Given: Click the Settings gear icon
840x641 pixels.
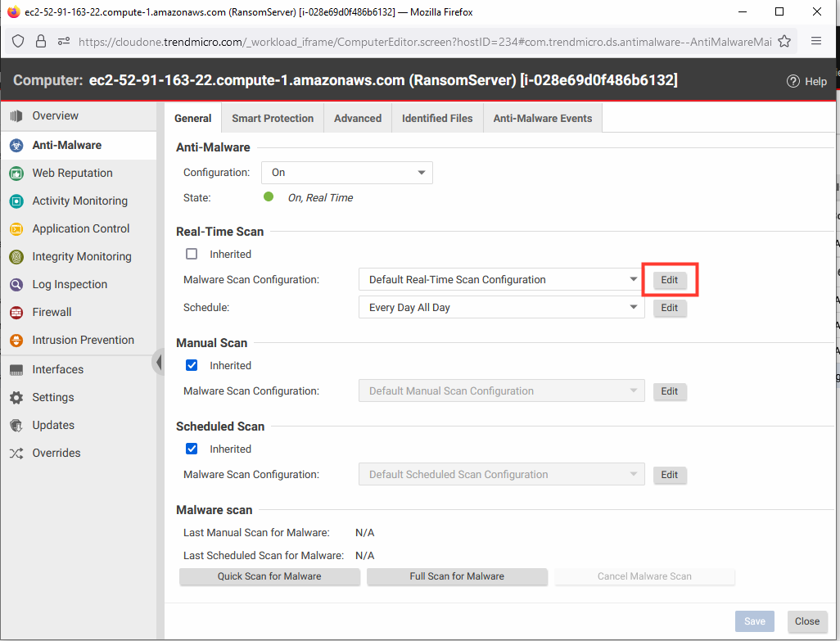Looking at the screenshot, I should click(16, 397).
